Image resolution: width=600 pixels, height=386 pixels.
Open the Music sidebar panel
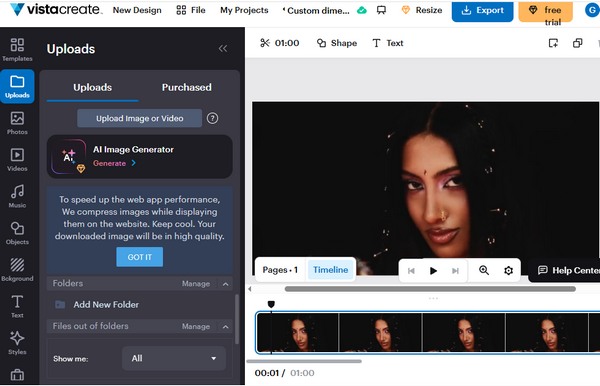point(17,196)
